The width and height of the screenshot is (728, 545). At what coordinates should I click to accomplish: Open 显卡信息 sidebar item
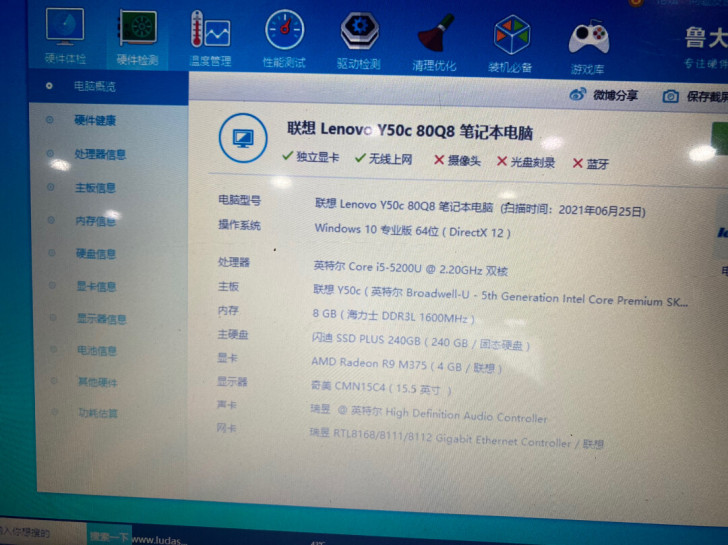[x=97, y=286]
